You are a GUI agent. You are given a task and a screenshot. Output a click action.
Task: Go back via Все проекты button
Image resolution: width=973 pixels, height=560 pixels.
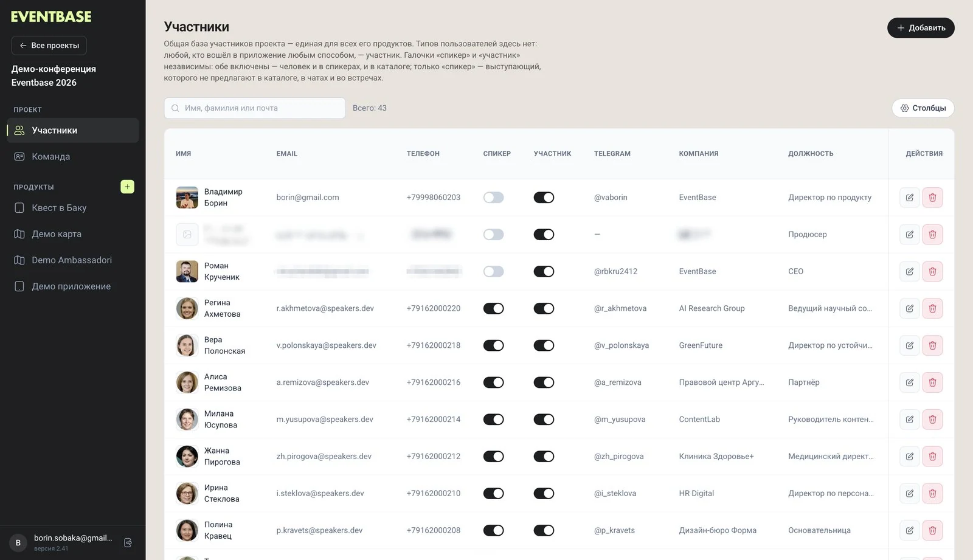(x=49, y=46)
